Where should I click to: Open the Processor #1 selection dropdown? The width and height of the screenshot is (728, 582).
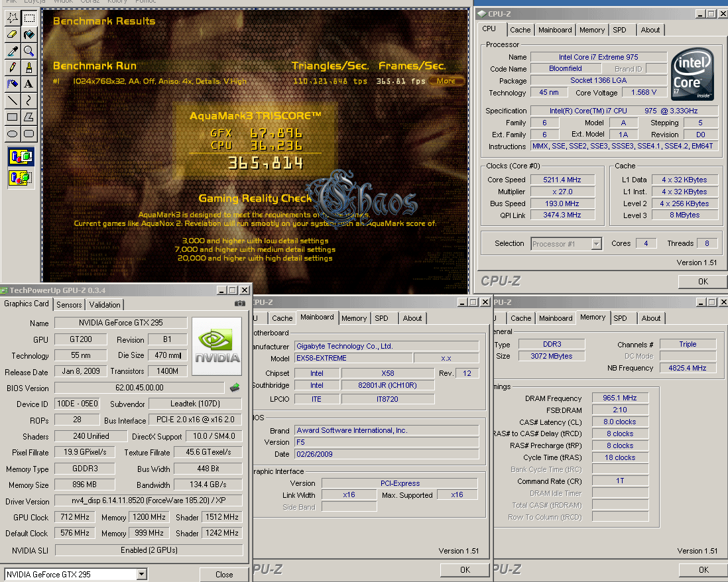[x=597, y=244]
